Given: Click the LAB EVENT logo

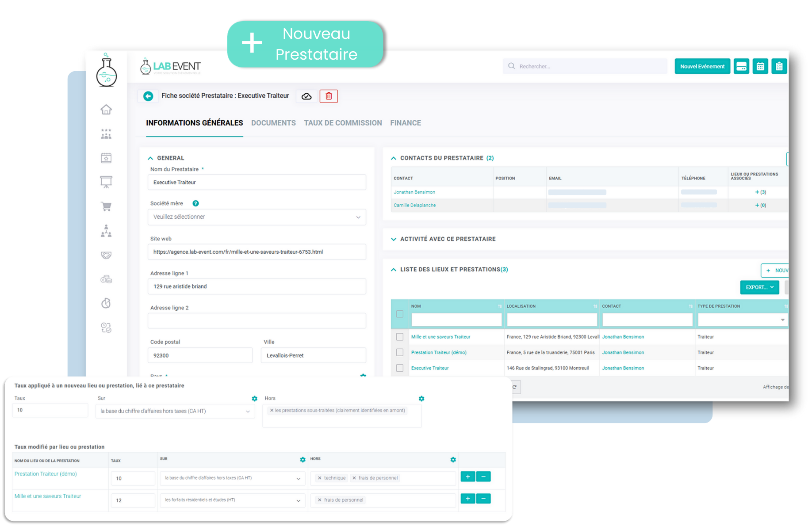Looking at the screenshot, I should (170, 66).
